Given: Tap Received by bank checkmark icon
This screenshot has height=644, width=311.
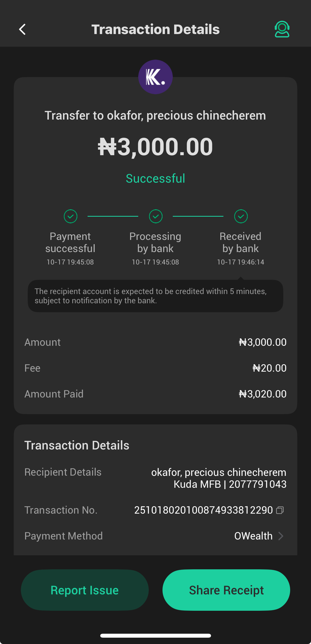Looking at the screenshot, I should click(x=241, y=216).
